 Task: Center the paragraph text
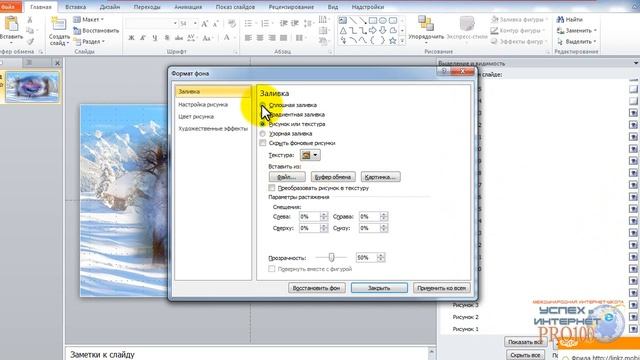[x=260, y=38]
